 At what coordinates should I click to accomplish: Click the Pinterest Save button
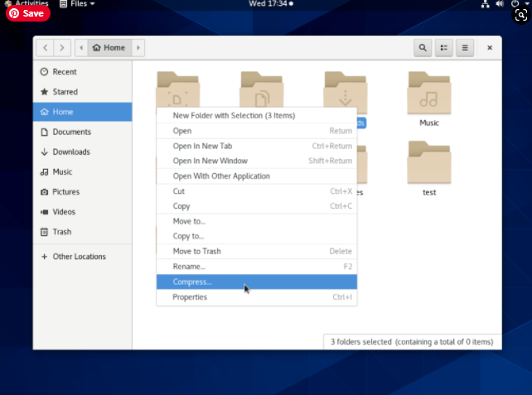28,13
